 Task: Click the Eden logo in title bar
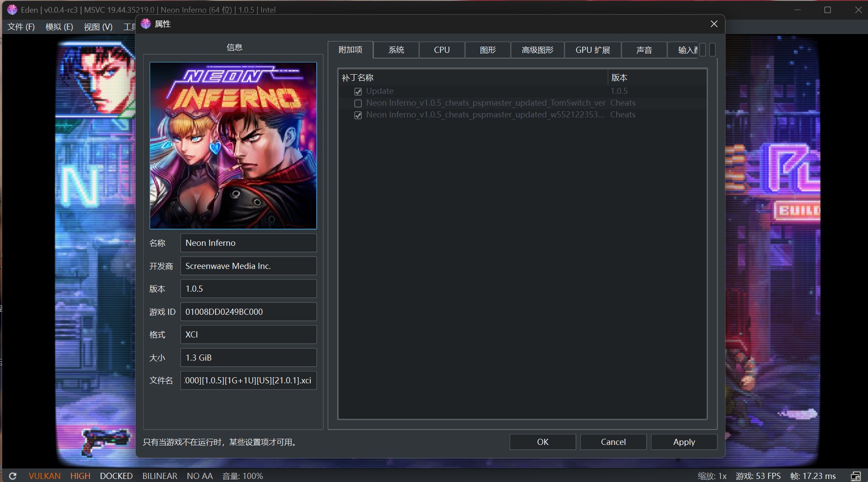tap(12, 10)
